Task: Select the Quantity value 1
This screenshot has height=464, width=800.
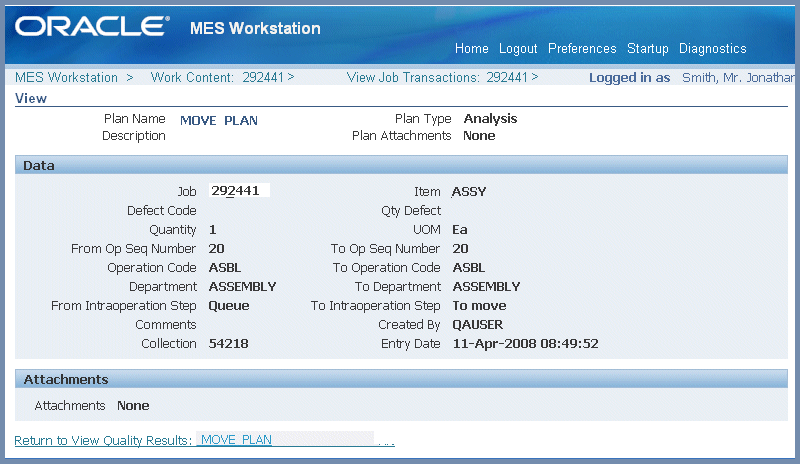Action: click(213, 230)
